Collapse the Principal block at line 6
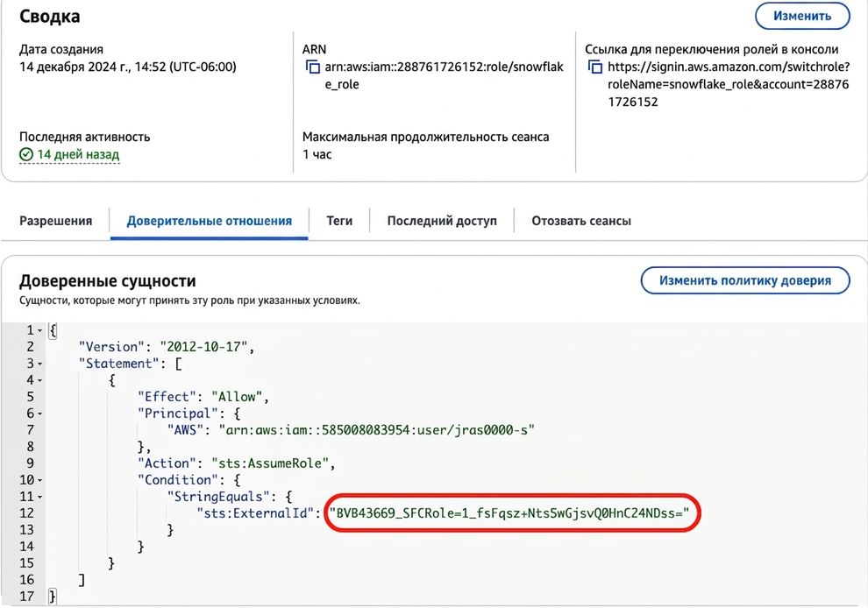This screenshot has width=868, height=608. click(x=39, y=414)
